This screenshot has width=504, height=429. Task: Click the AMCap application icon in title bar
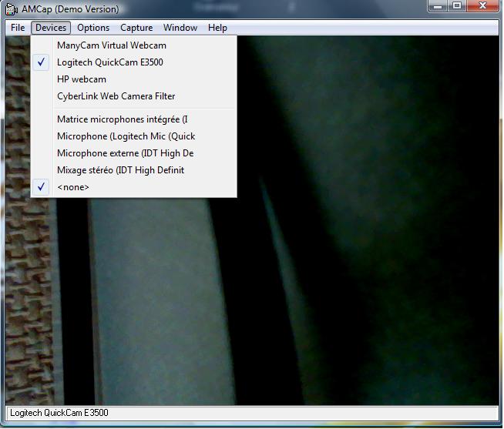[x=12, y=9]
